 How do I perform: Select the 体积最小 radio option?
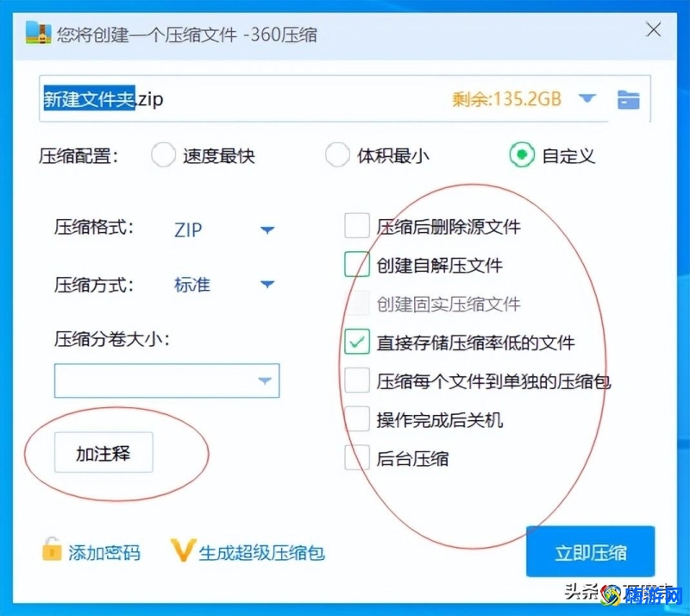337,155
